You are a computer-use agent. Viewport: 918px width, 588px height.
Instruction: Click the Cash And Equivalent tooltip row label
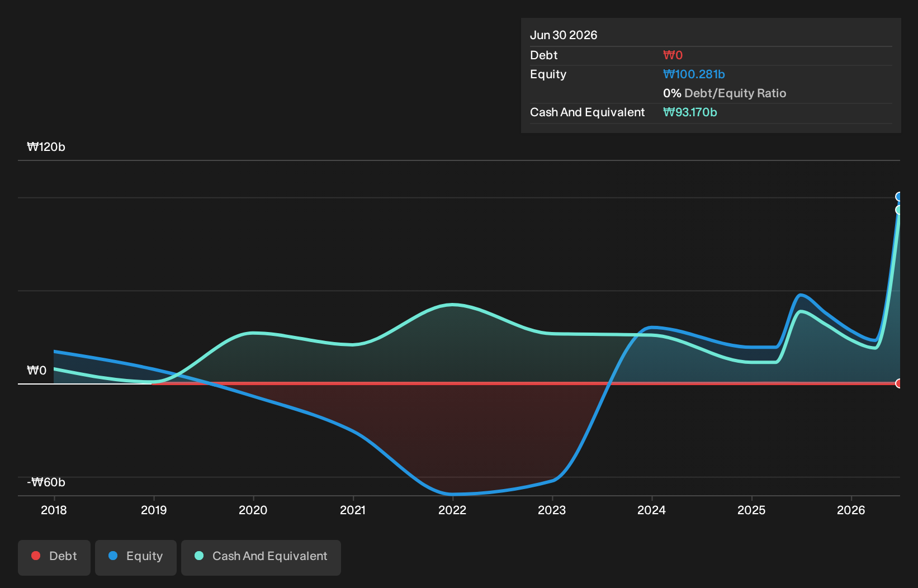pyautogui.click(x=587, y=112)
